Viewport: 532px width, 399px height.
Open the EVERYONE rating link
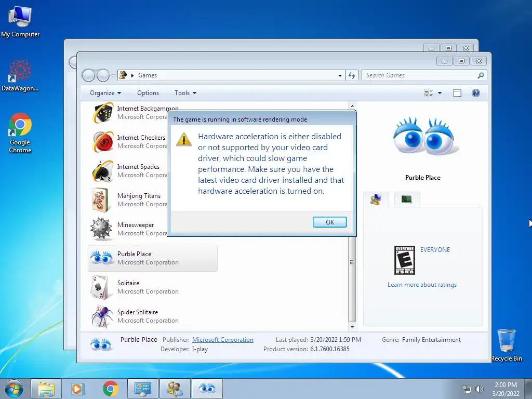pyautogui.click(x=435, y=250)
